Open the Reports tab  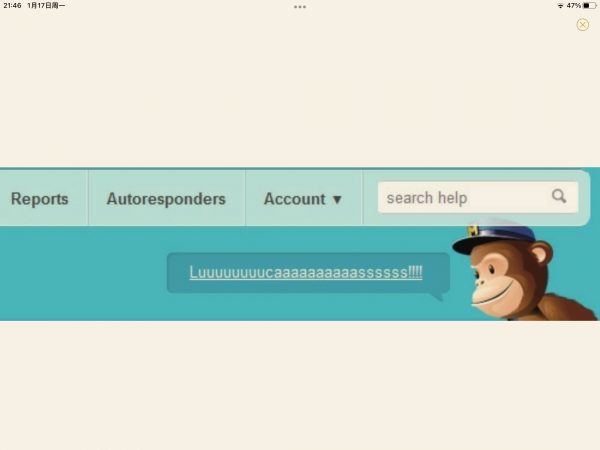tap(39, 199)
